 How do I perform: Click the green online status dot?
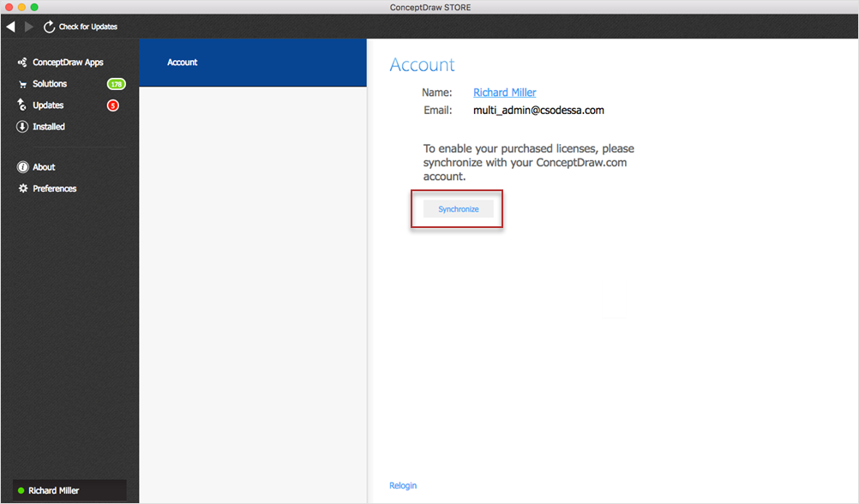(x=21, y=491)
